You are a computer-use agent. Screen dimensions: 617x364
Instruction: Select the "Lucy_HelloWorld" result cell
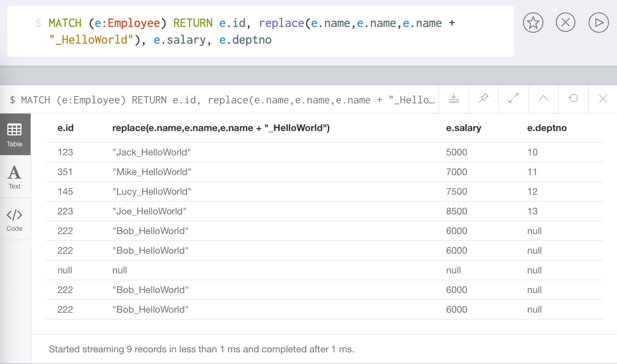point(152,192)
